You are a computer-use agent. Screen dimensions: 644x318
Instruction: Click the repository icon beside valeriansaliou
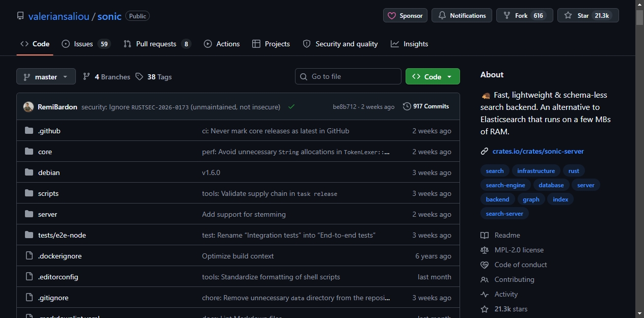click(20, 16)
